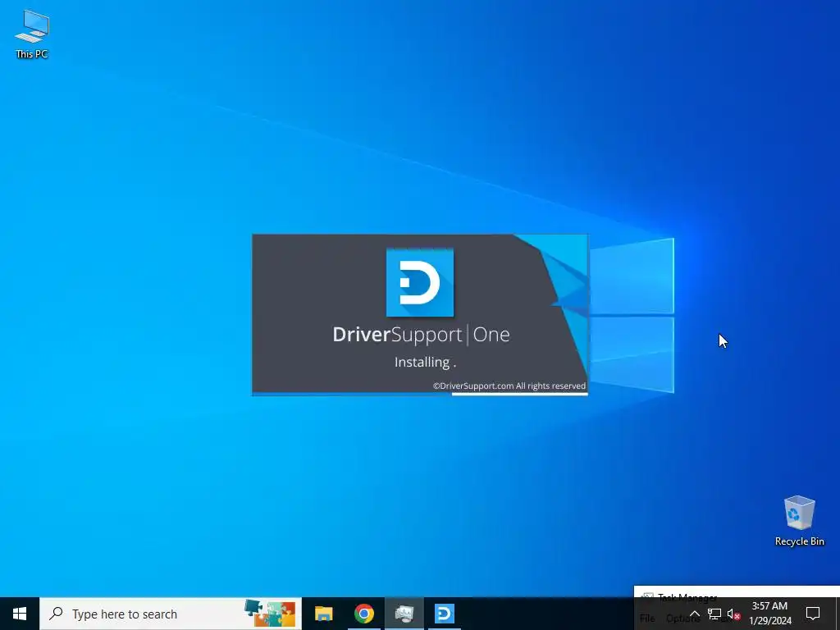Select the Recycle Bin desktop icon

(799, 521)
